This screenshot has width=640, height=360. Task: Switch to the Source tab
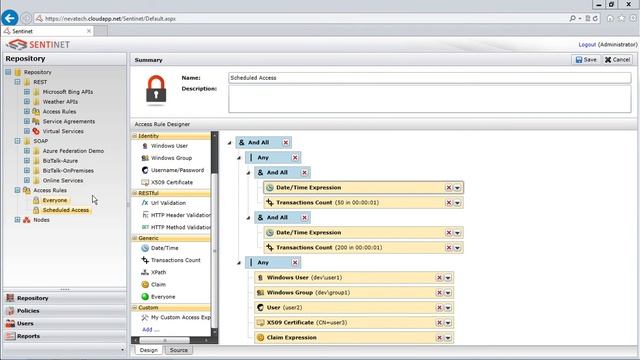click(179, 350)
